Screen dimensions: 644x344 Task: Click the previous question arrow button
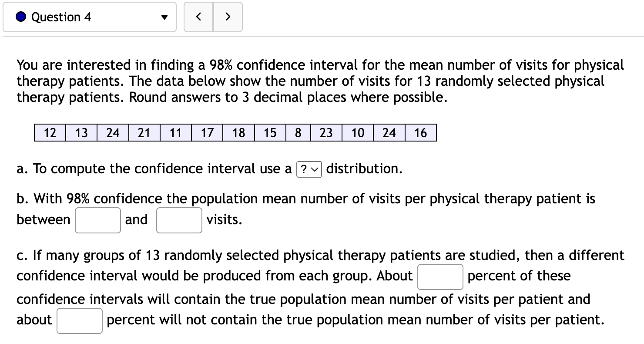pyautogui.click(x=199, y=17)
